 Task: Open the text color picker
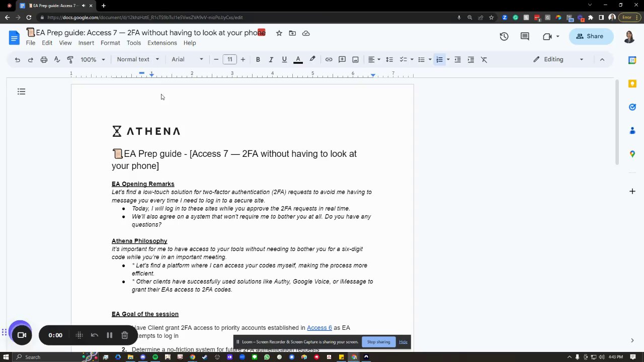(298, 59)
